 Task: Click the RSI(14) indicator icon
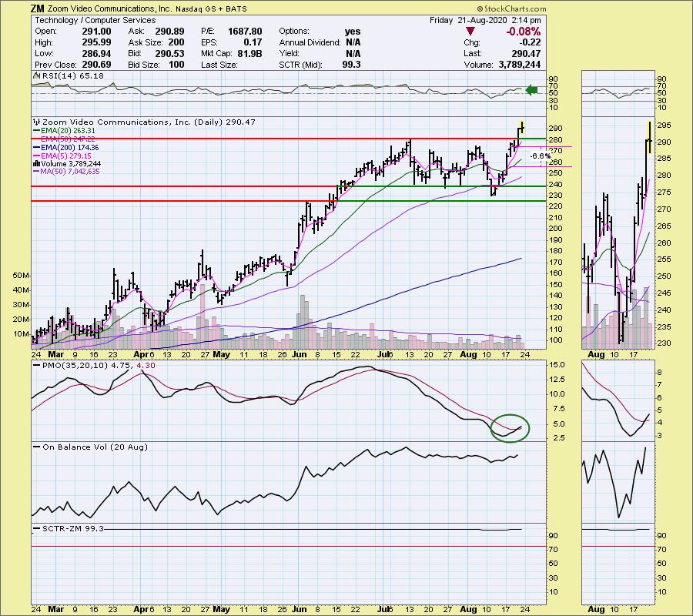point(35,78)
